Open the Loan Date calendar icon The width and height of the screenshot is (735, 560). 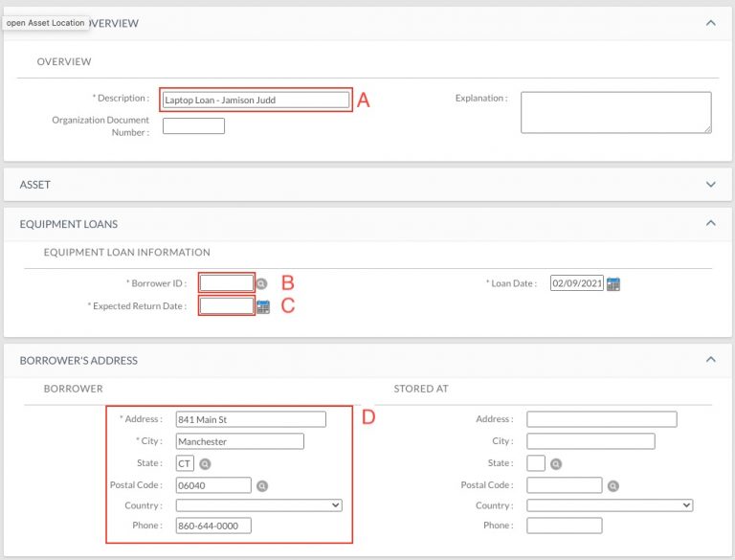pyautogui.click(x=613, y=284)
